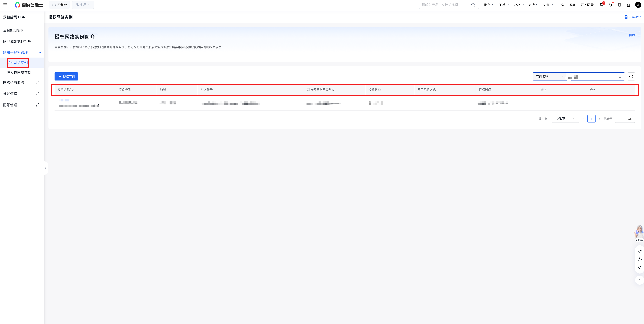Open 网络诊断服务 in the sidebar

tap(14, 83)
